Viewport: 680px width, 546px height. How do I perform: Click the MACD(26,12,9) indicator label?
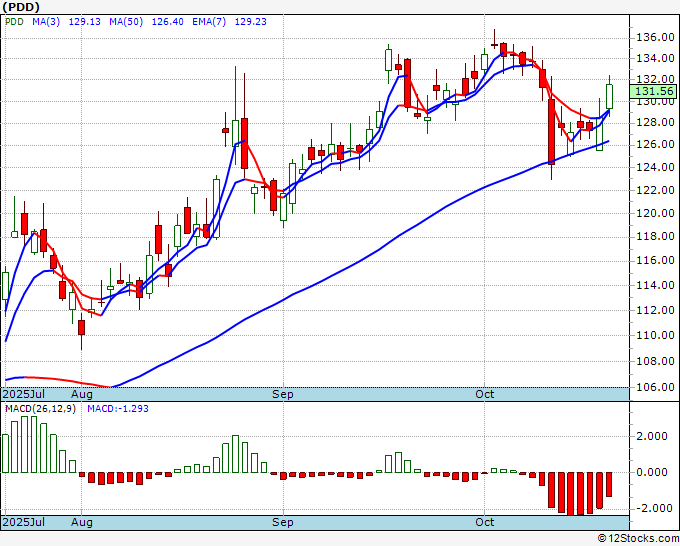click(40, 409)
